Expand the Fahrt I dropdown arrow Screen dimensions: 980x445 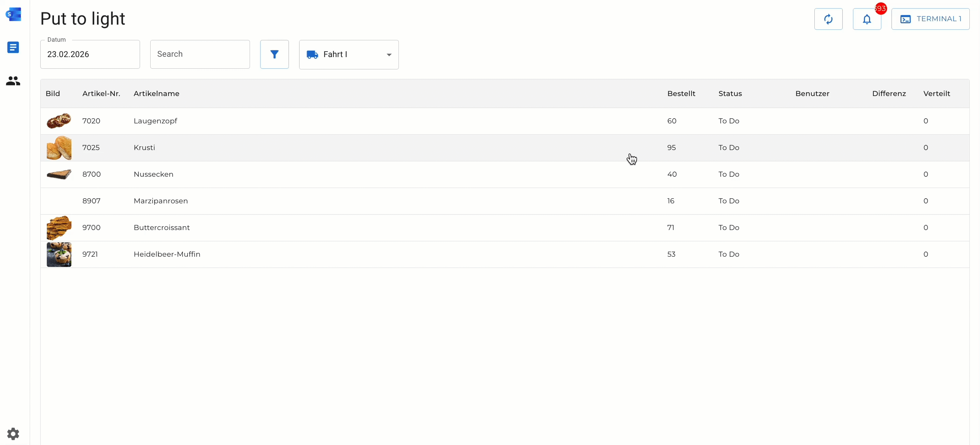389,55
